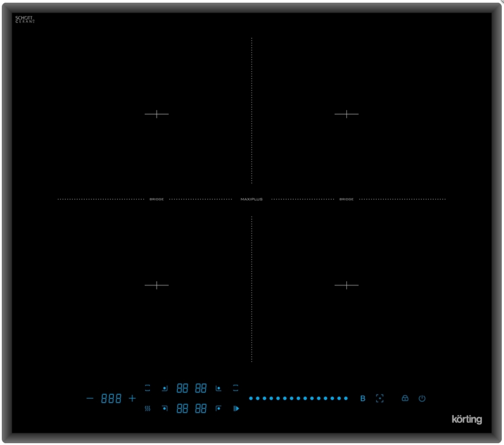Tap the first dot of power slider

pyautogui.click(x=251, y=398)
